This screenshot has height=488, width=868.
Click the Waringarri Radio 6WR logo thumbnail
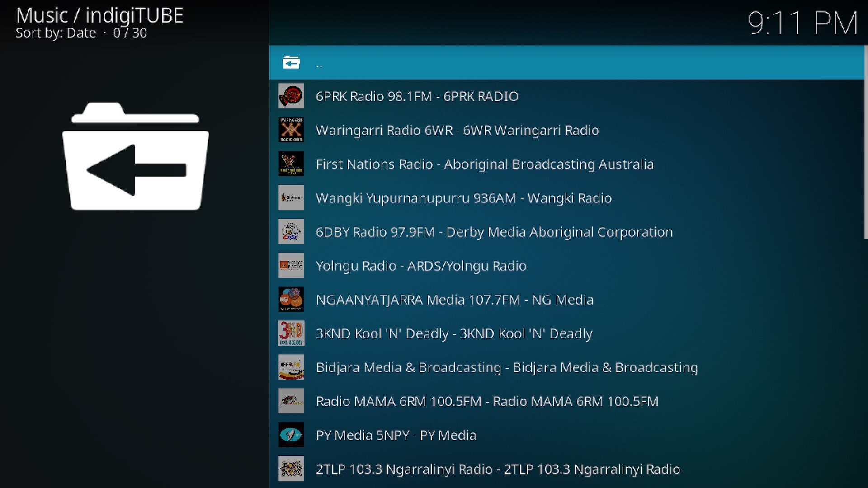click(291, 130)
